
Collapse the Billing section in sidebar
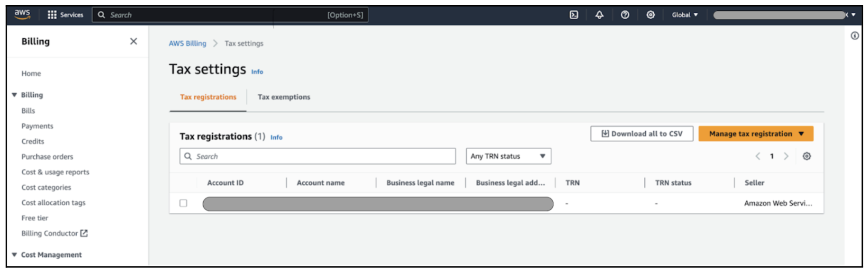14,95
